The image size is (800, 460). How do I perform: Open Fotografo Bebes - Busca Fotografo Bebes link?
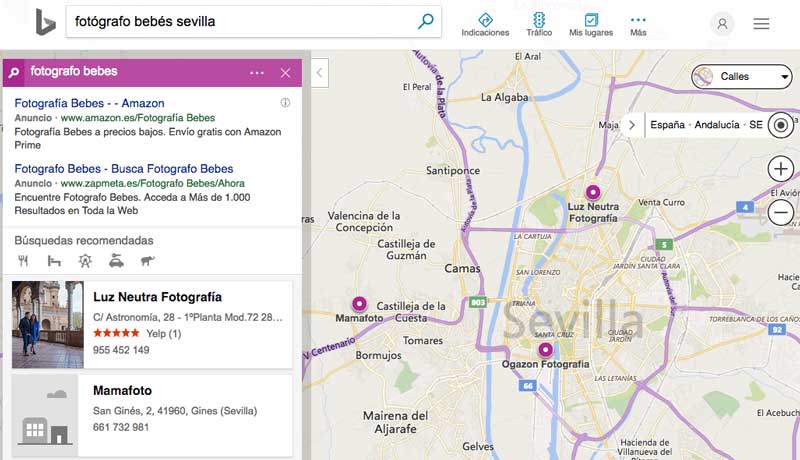[x=123, y=169]
